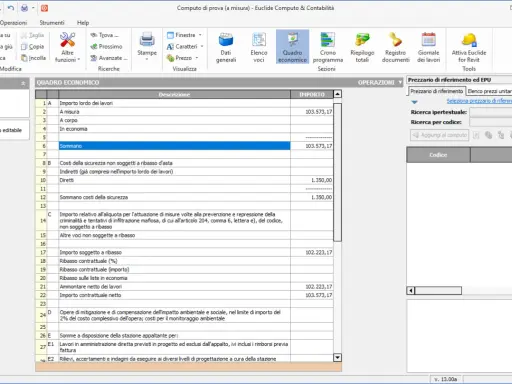Collapse the left panel using double-arrow icon

coord(23,83)
